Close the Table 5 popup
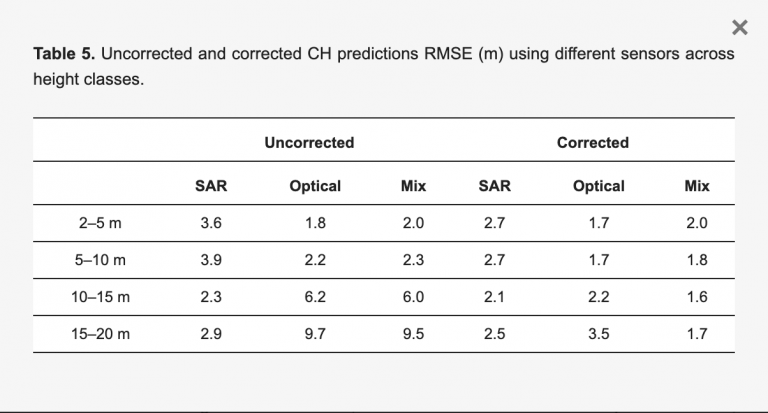Viewport: 768px width, 413px height. coord(740,27)
